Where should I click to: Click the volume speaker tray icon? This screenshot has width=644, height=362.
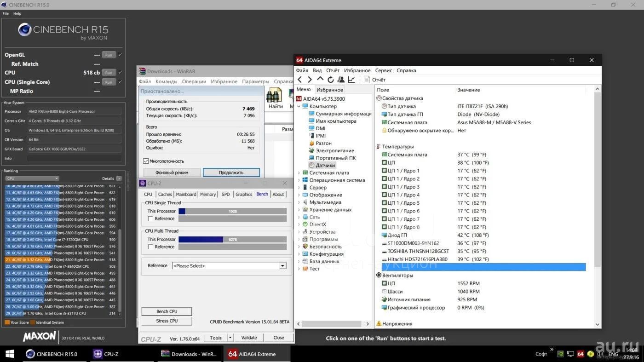[x=600, y=354]
